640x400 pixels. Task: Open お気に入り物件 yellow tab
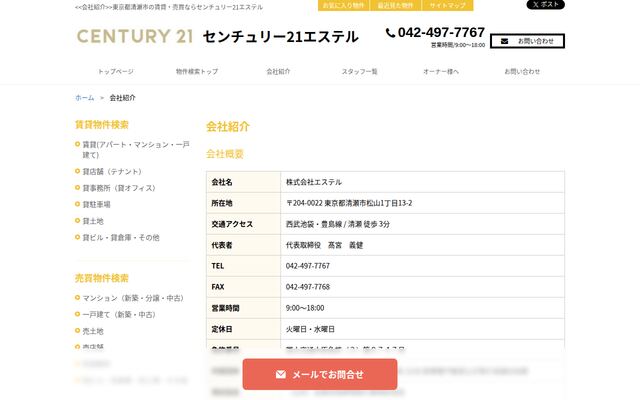[x=343, y=5]
